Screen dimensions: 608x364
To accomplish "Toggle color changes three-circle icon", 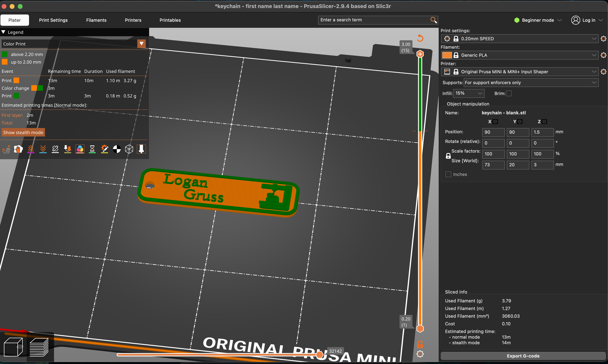I will pos(80,149).
